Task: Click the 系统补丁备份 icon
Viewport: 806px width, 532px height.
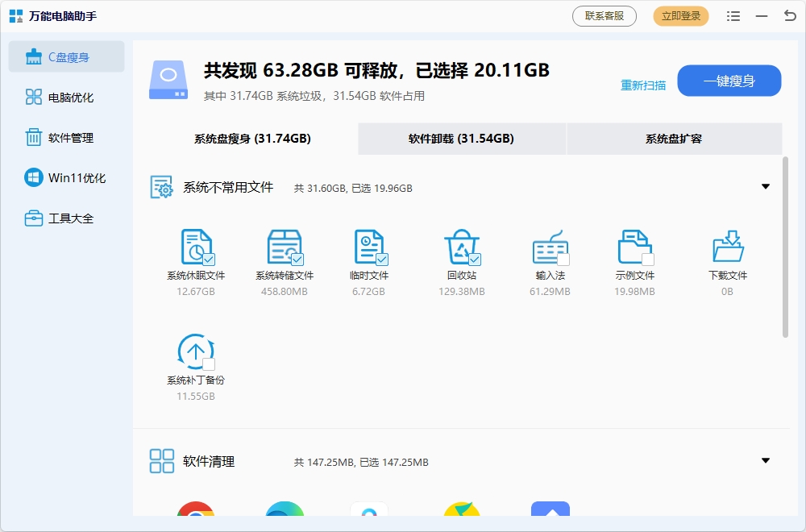Action: coord(194,353)
